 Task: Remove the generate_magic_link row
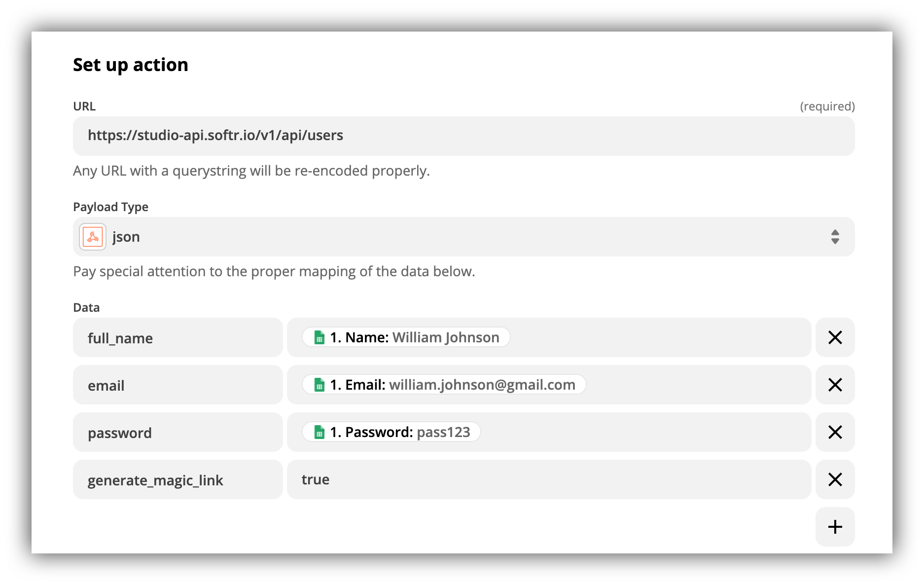click(835, 479)
